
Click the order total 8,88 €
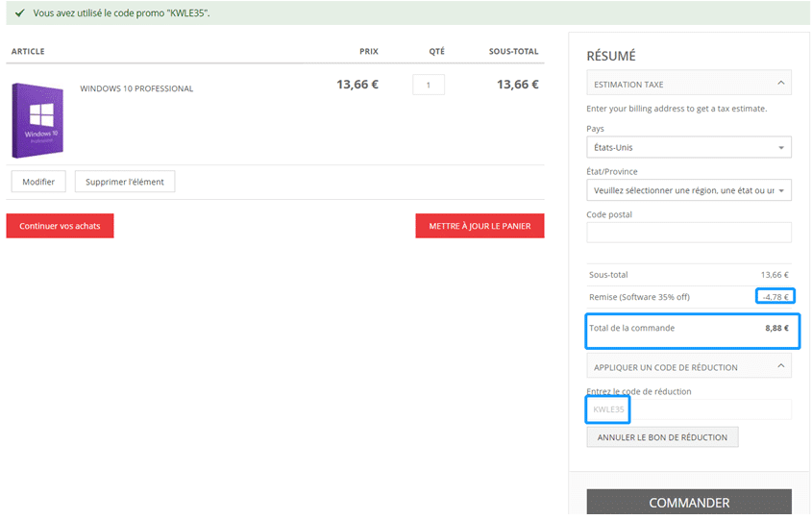tap(776, 328)
